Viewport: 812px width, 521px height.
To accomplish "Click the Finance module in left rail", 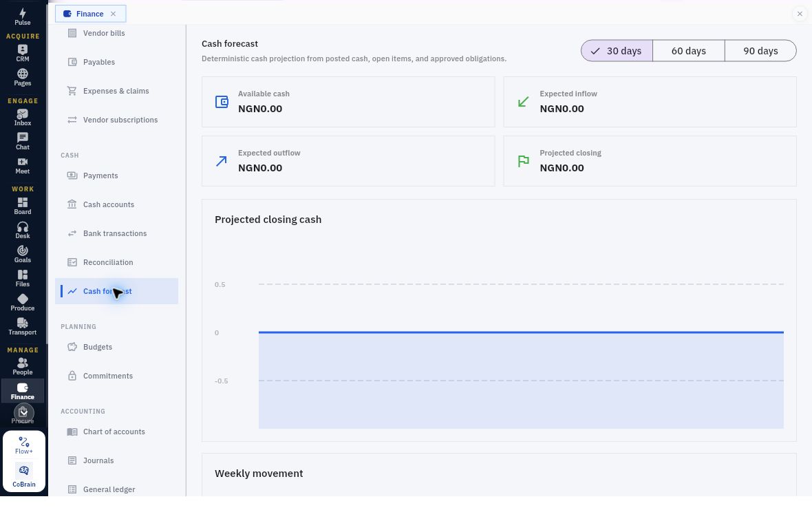I will tap(22, 391).
